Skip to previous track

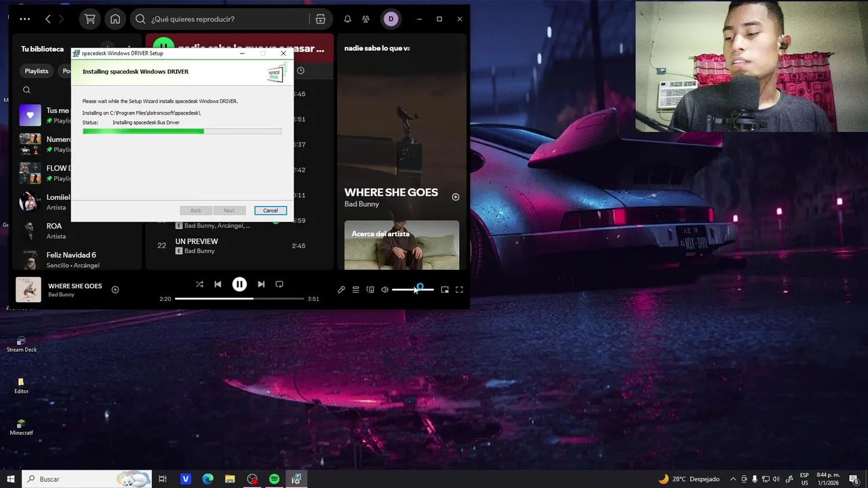pos(218,284)
